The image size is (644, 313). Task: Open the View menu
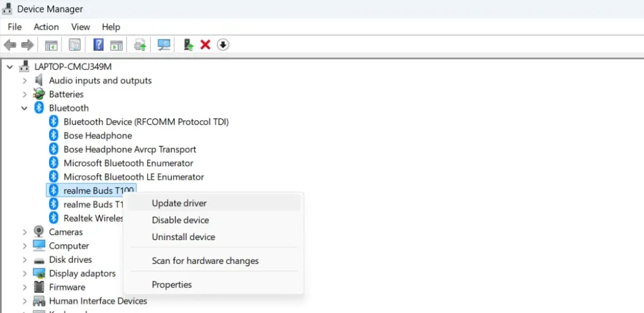(80, 27)
